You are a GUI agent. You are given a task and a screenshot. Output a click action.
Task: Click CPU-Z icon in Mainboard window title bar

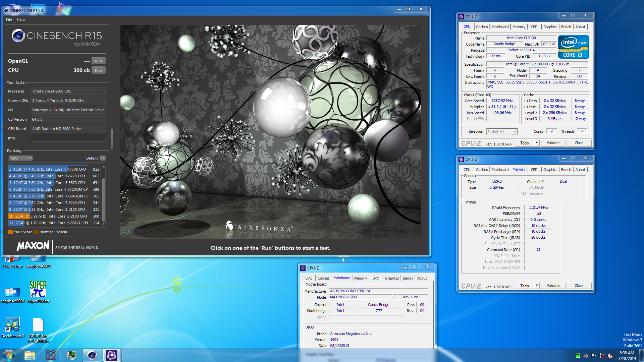pos(303,268)
